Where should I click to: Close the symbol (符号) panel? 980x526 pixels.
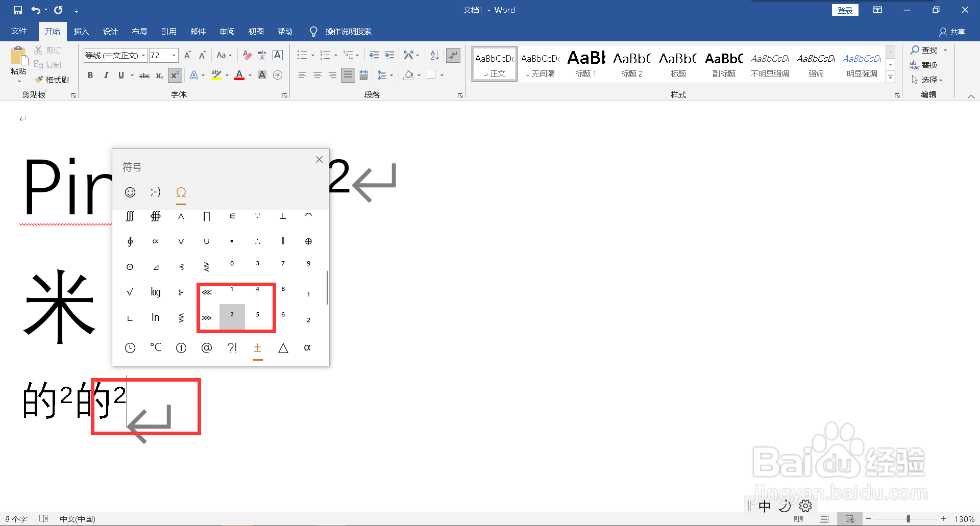319,159
